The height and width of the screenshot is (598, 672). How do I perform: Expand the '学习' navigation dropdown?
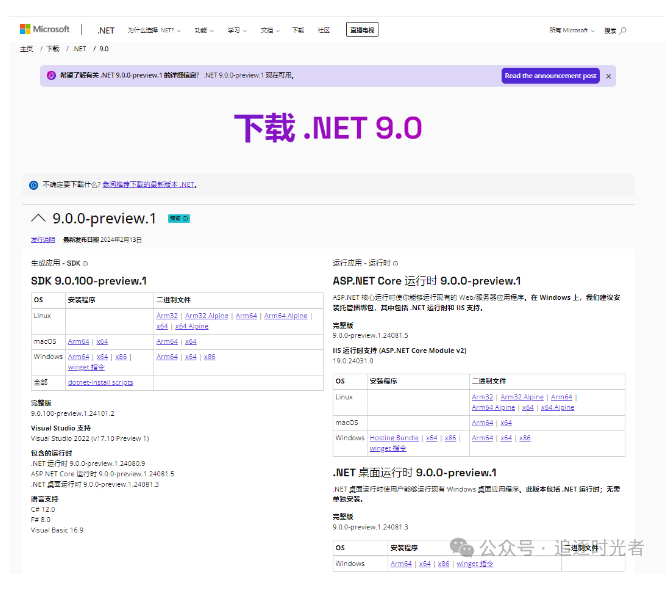pos(237,30)
